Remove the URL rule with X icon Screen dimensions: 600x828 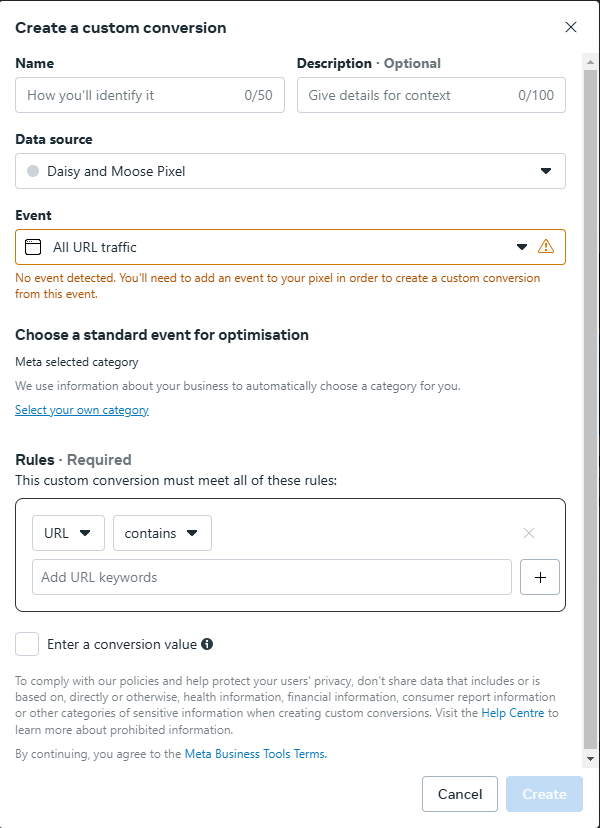(x=529, y=533)
